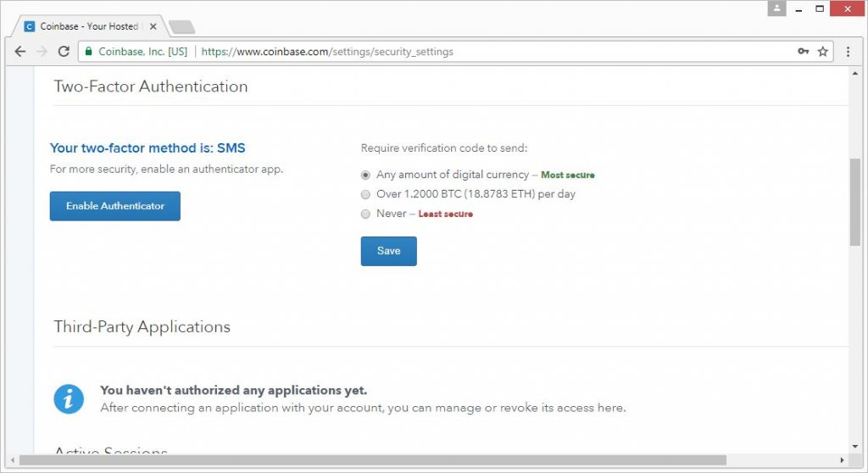The image size is (868, 473).
Task: Click the 'Coinbase, Inc. [US]' certificate label
Action: click(x=142, y=52)
